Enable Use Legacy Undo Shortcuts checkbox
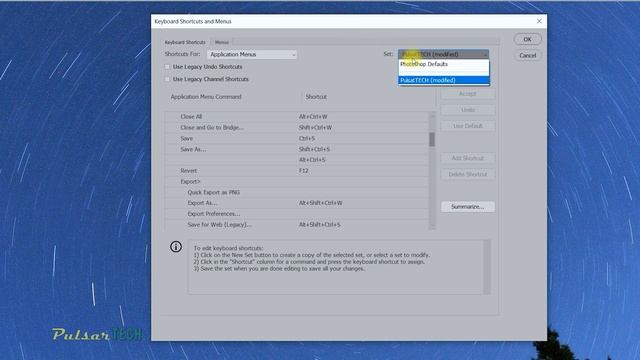Viewport: 640px width, 360px height. pos(167,67)
